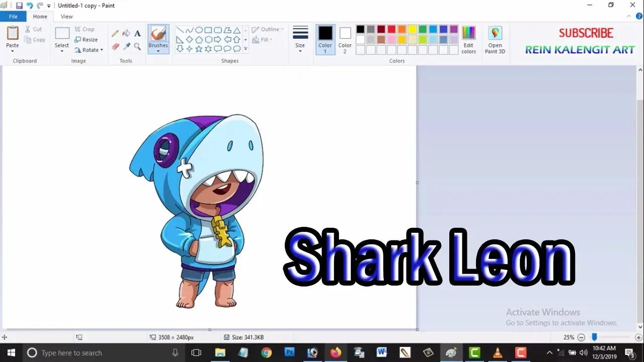Choose the Five-point star shape

(199, 49)
